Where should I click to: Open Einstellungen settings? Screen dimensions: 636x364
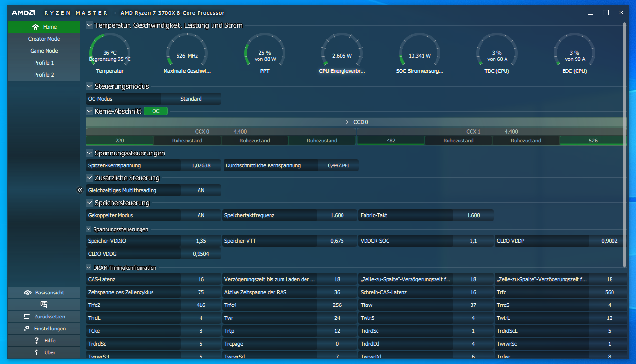44,329
